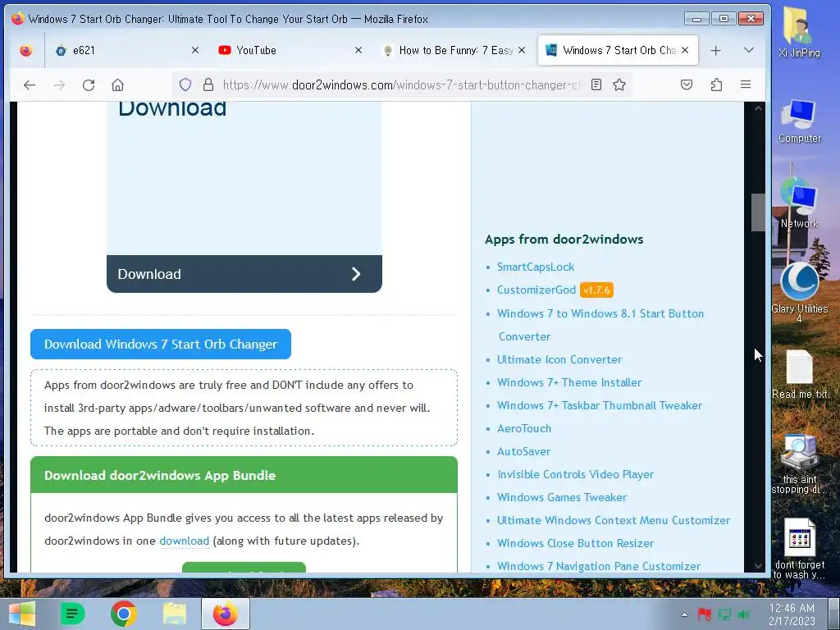Image resolution: width=840 pixels, height=630 pixels.
Task: Save page to Pocket
Action: [687, 84]
